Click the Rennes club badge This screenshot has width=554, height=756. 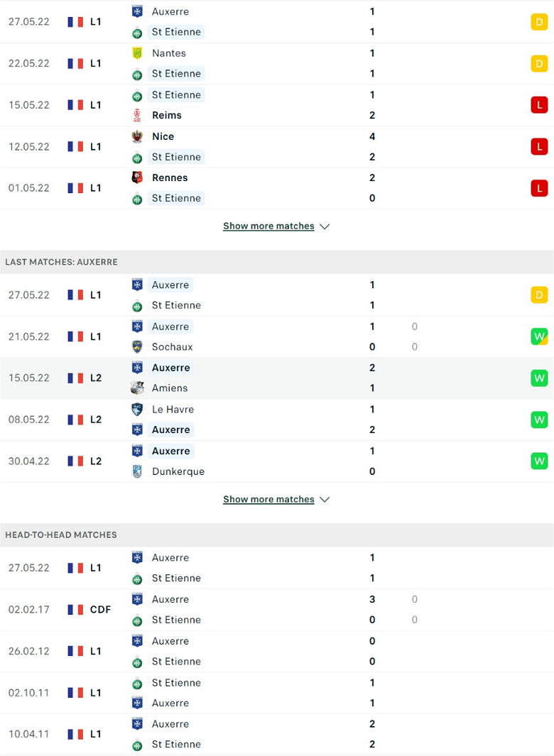137,177
